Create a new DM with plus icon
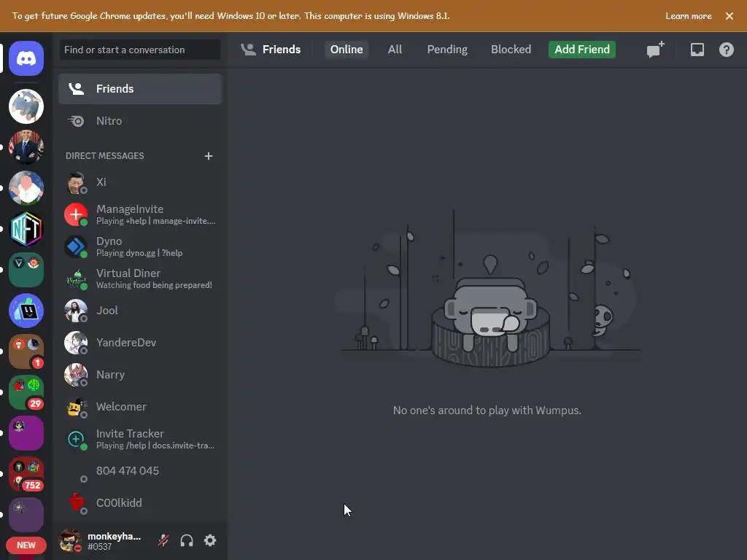Viewport: 747px width, 560px height. pyautogui.click(x=208, y=156)
